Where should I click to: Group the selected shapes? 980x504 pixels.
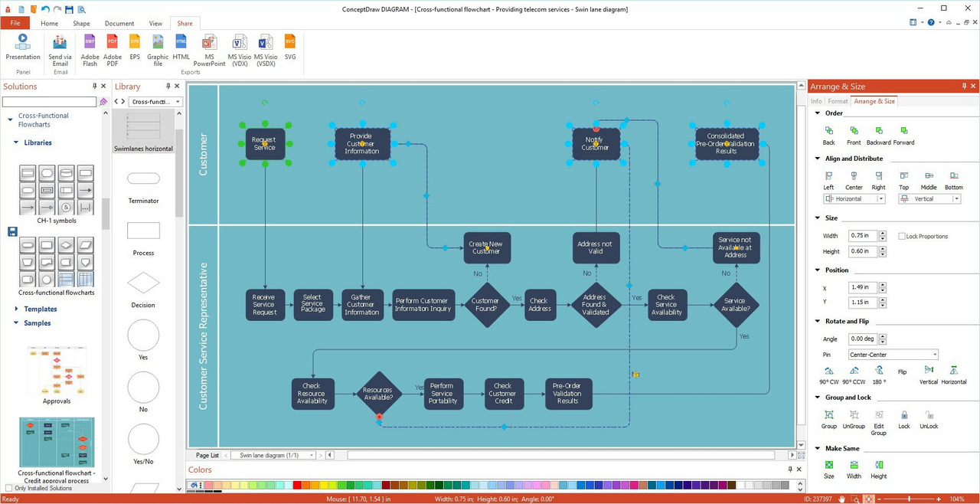[x=829, y=420]
